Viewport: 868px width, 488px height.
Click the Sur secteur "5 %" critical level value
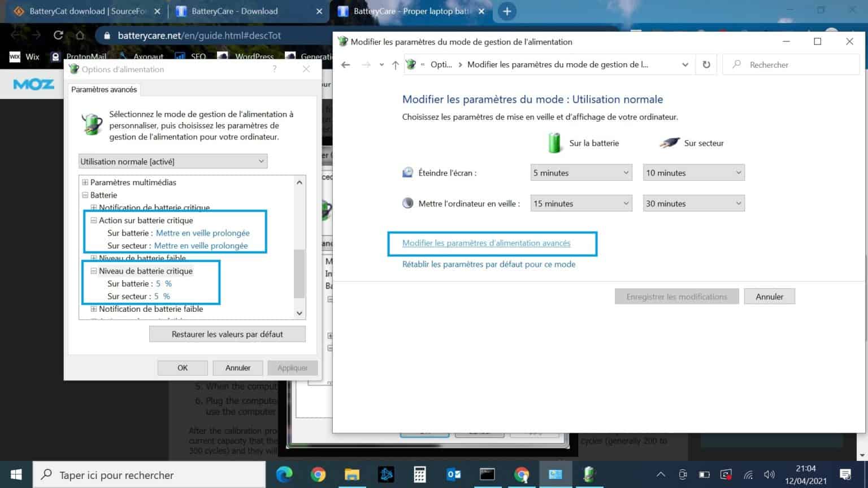tap(162, 296)
